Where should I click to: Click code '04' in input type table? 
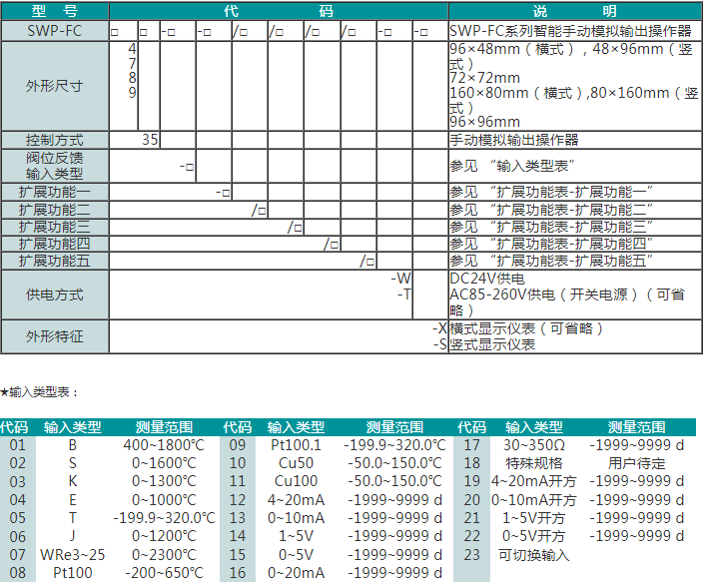pos(18,500)
